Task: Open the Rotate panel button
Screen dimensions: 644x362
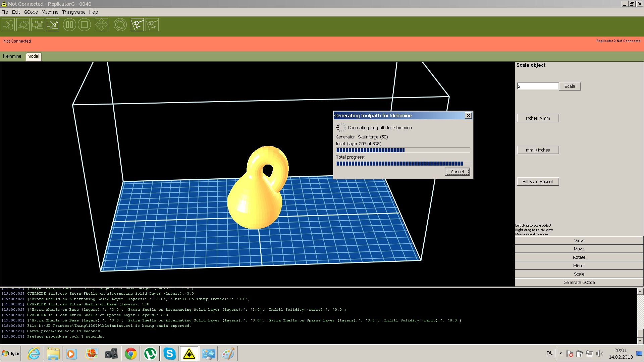Action: pyautogui.click(x=579, y=257)
